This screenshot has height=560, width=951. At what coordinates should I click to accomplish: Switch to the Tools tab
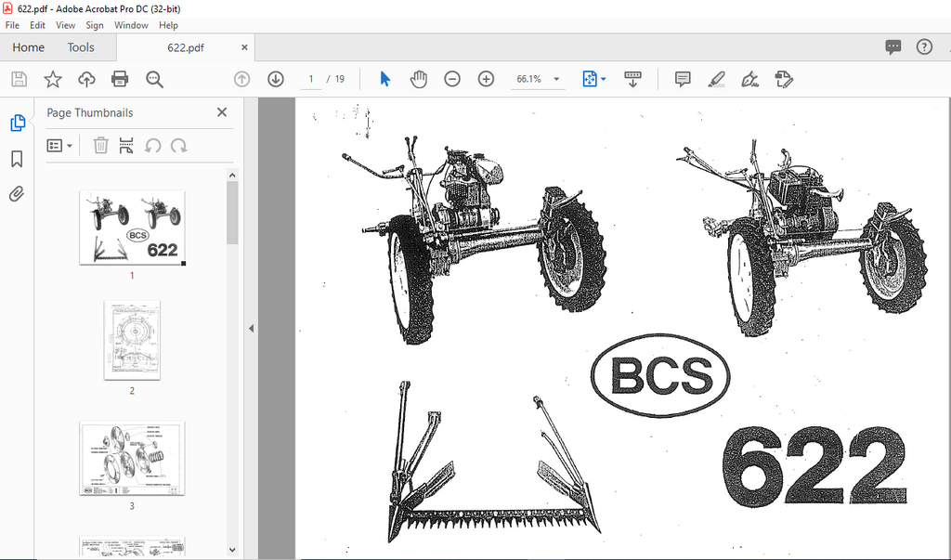[x=81, y=47]
